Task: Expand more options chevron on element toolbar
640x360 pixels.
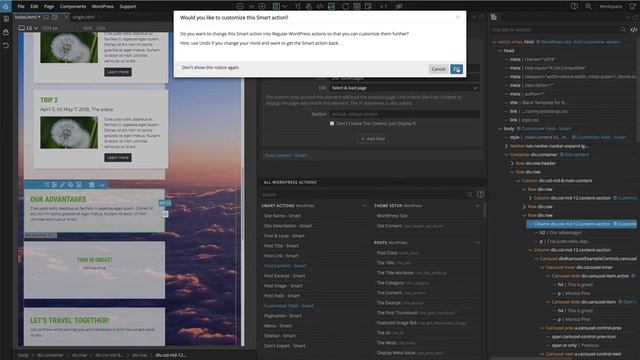Action: click(x=102, y=185)
